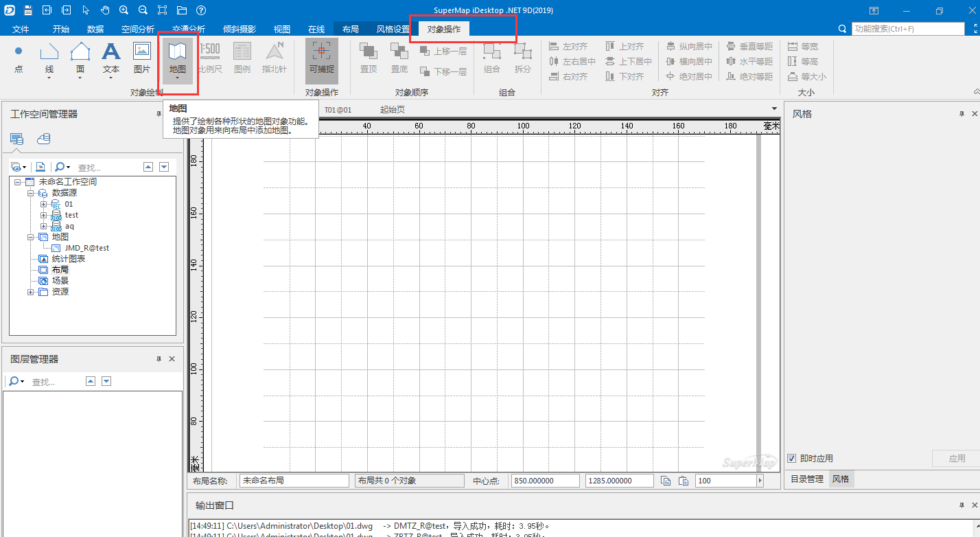This screenshot has height=537, width=980.
Task: Click the 等大小 equal size button
Action: (807, 76)
